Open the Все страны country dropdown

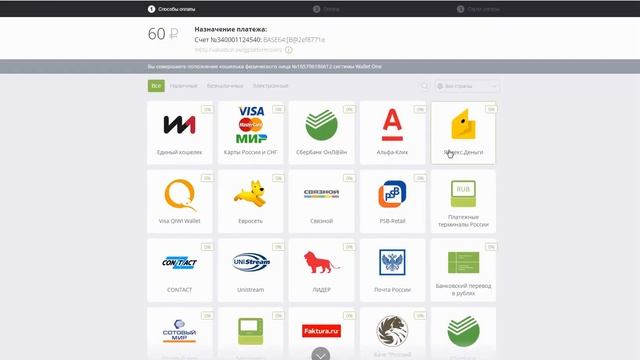pyautogui.click(x=467, y=86)
